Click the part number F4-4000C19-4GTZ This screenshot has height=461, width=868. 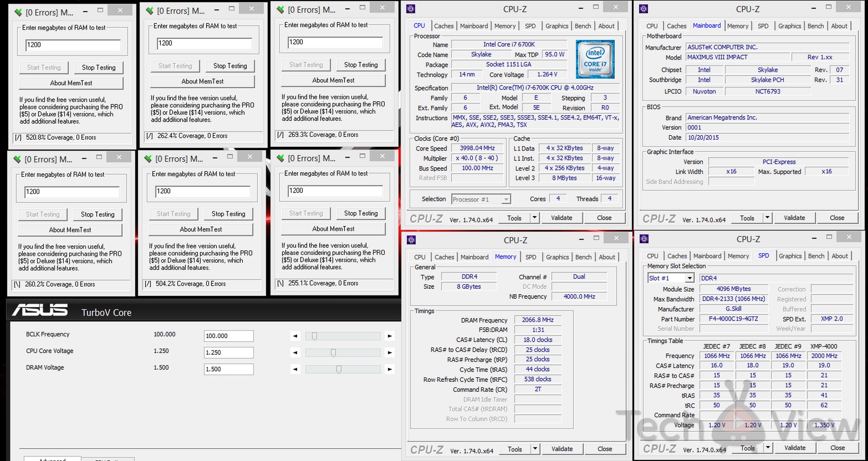click(x=733, y=319)
